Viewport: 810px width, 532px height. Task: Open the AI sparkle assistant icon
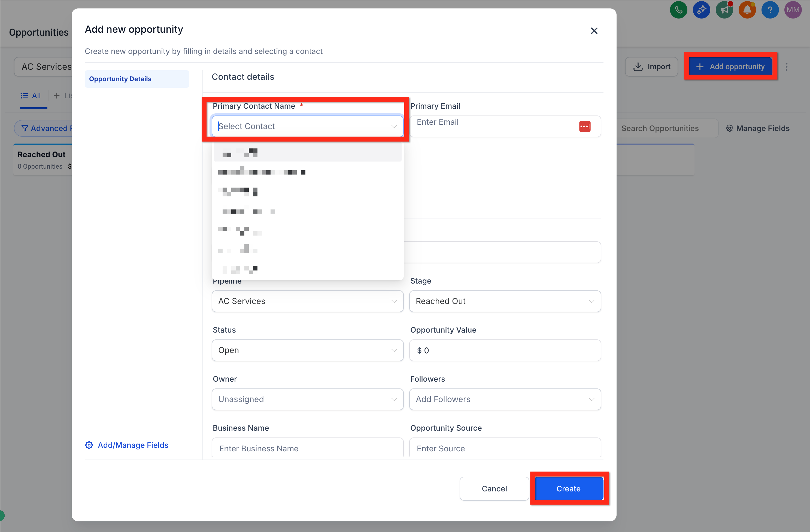tap(701, 10)
